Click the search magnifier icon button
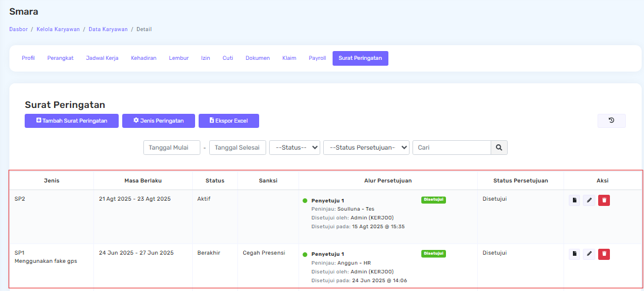This screenshot has width=644, height=291. pyautogui.click(x=499, y=148)
